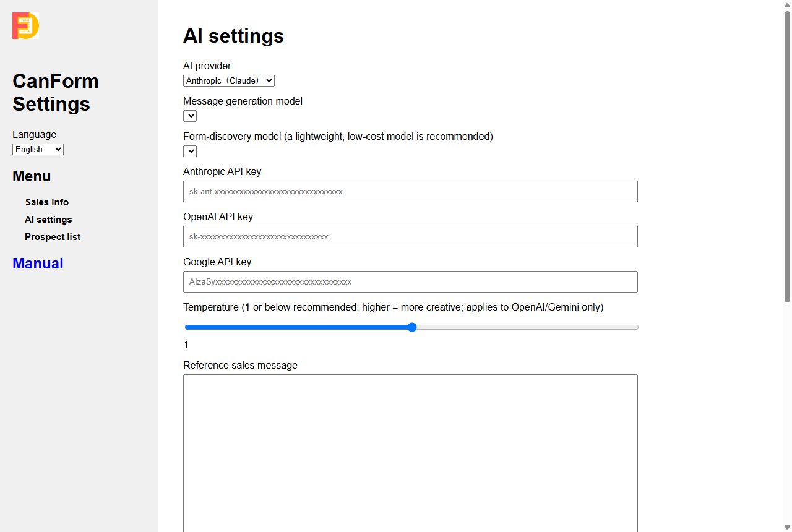Expand the Message generation model dropdown
The image size is (792, 532).
tap(190, 116)
